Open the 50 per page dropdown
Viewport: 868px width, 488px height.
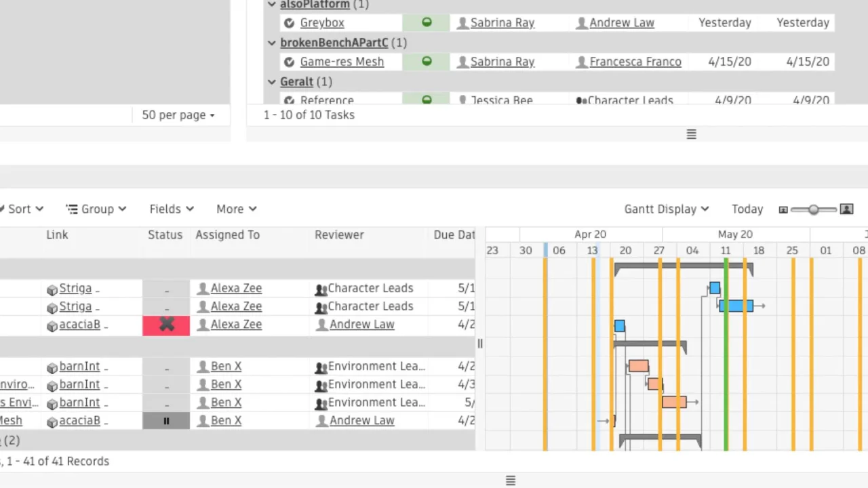point(178,115)
